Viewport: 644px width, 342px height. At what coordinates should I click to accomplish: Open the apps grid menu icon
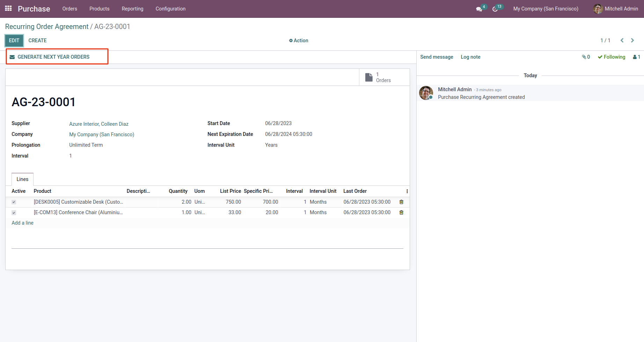pos(8,8)
